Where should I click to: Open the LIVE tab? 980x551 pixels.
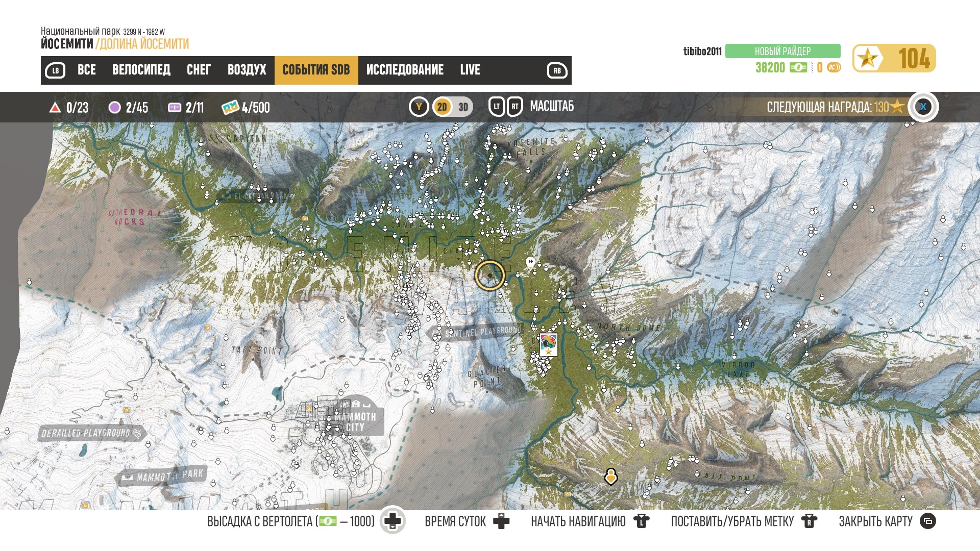[470, 70]
